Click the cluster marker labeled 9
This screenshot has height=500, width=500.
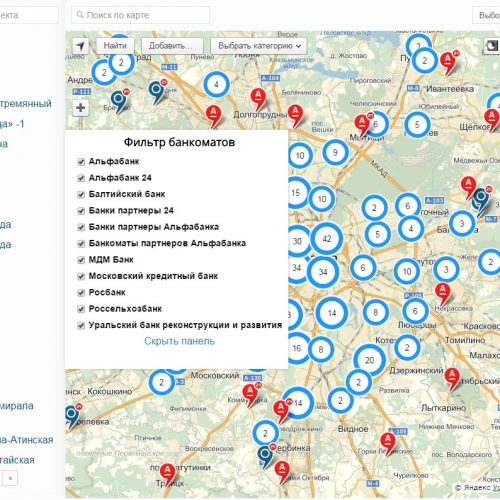(335, 152)
